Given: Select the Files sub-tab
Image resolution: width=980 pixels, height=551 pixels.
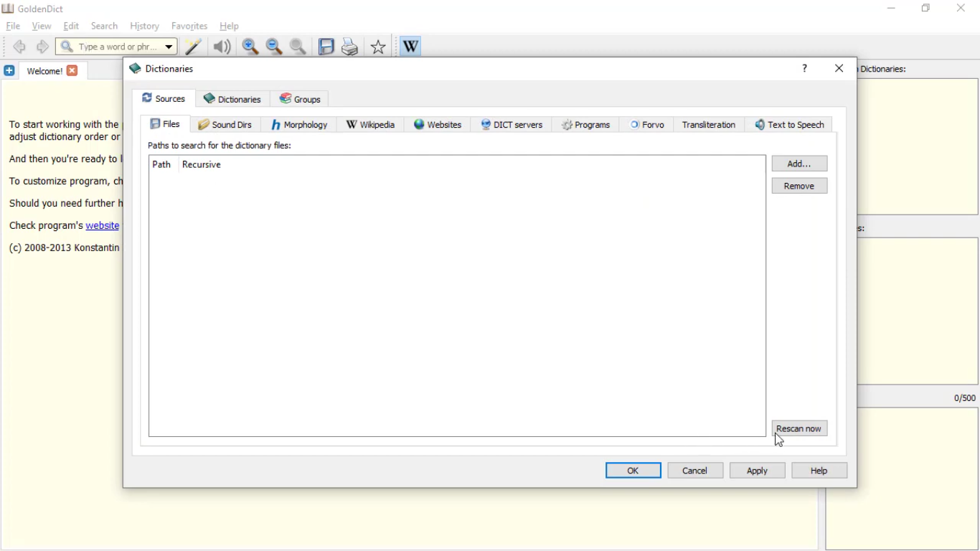Looking at the screenshot, I should click(x=165, y=124).
